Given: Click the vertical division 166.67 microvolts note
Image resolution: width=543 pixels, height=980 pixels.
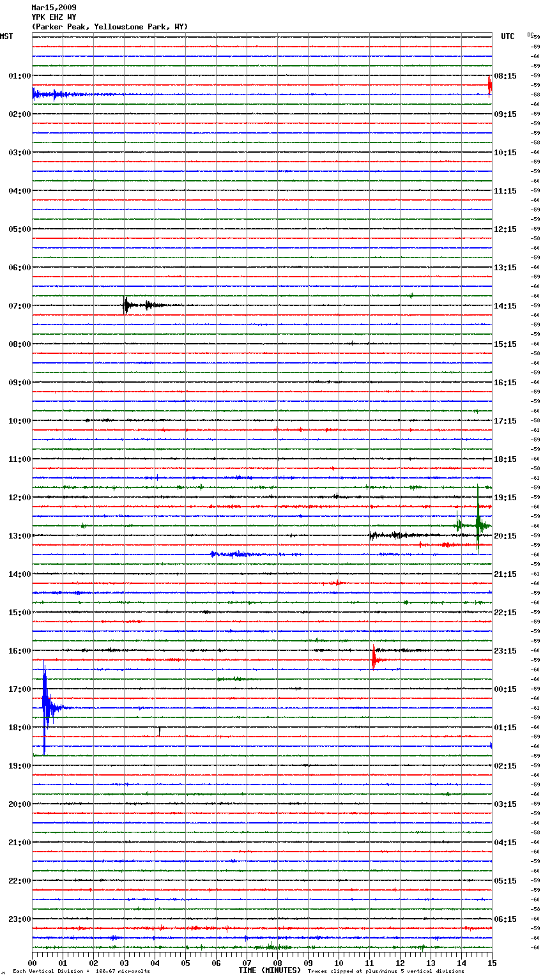Looking at the screenshot, I should tap(81, 971).
